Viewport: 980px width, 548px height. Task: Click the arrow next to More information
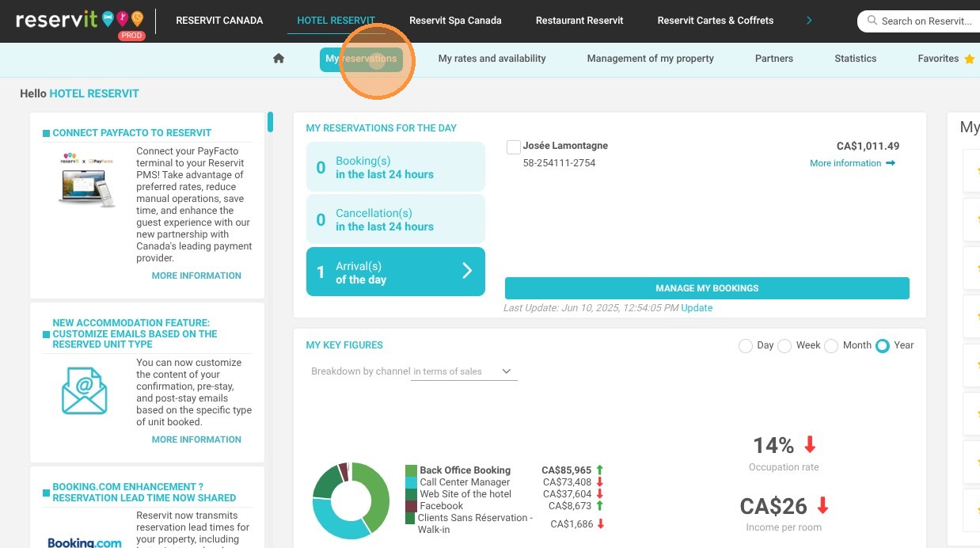891,163
